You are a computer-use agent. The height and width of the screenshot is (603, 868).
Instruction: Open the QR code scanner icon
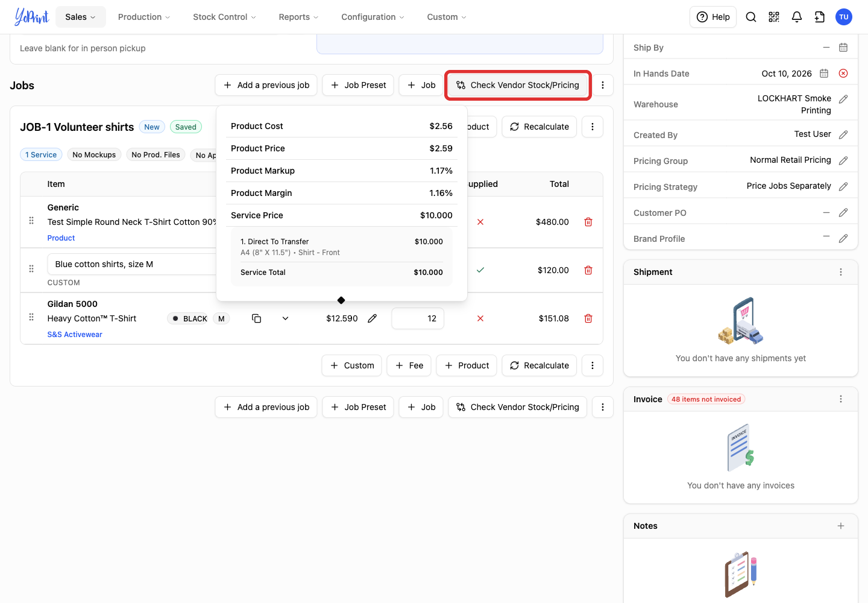point(774,17)
